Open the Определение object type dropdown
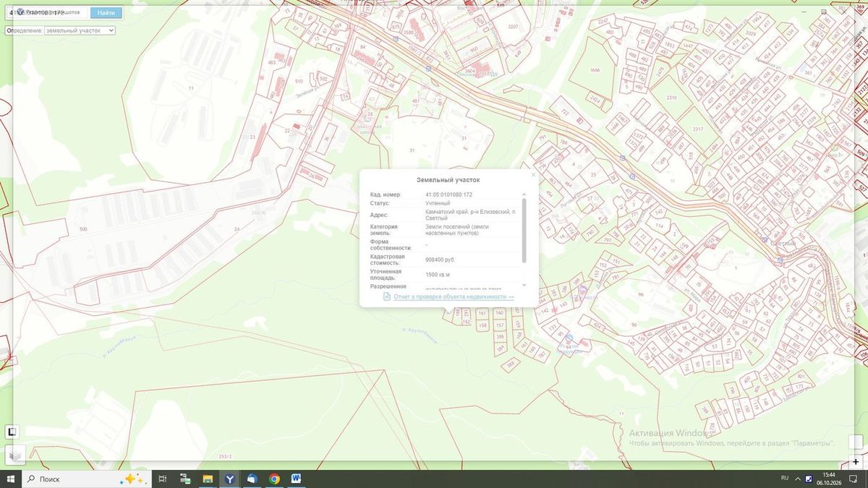868x488 pixels. [x=80, y=30]
